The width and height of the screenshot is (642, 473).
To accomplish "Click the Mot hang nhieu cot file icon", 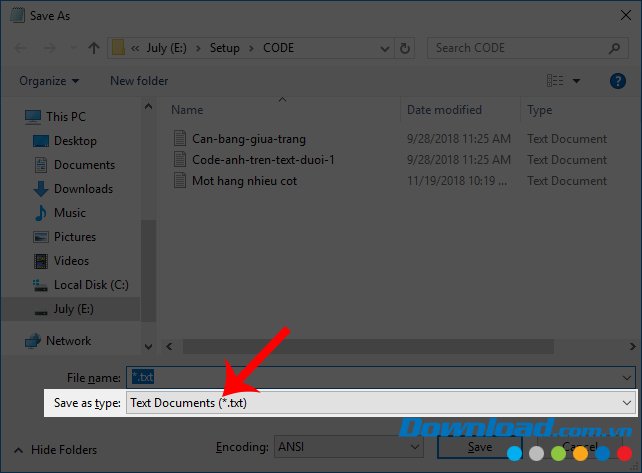I will [x=180, y=180].
